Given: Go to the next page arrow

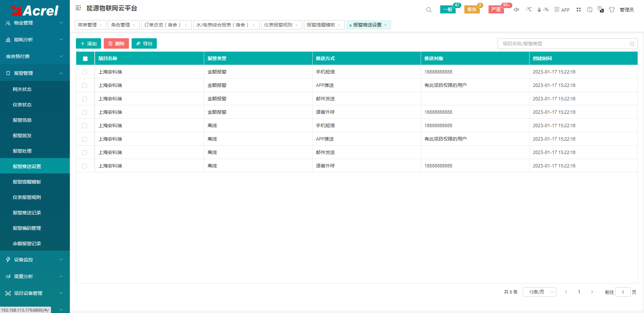Looking at the screenshot, I should coord(592,292).
